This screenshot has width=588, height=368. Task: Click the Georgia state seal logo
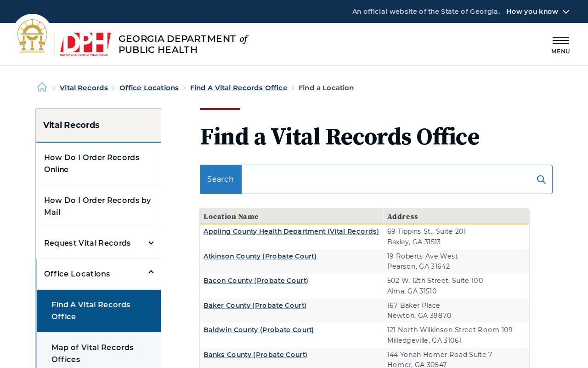32,36
